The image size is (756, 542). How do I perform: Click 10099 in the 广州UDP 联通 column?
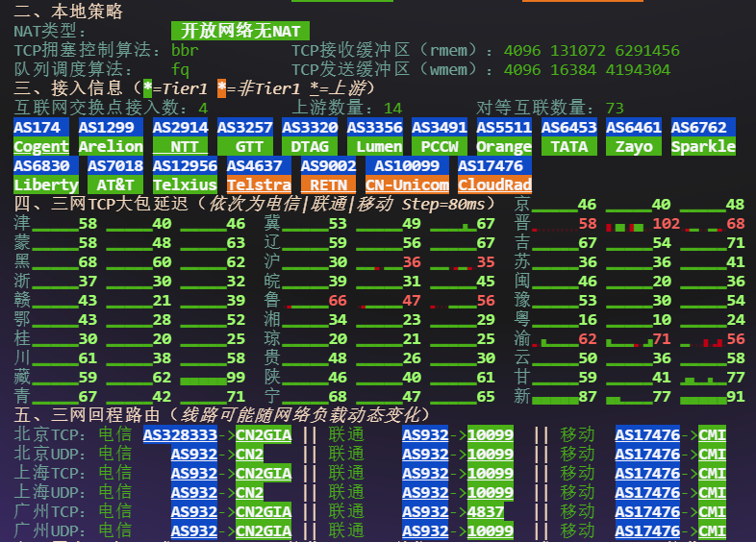(x=491, y=530)
